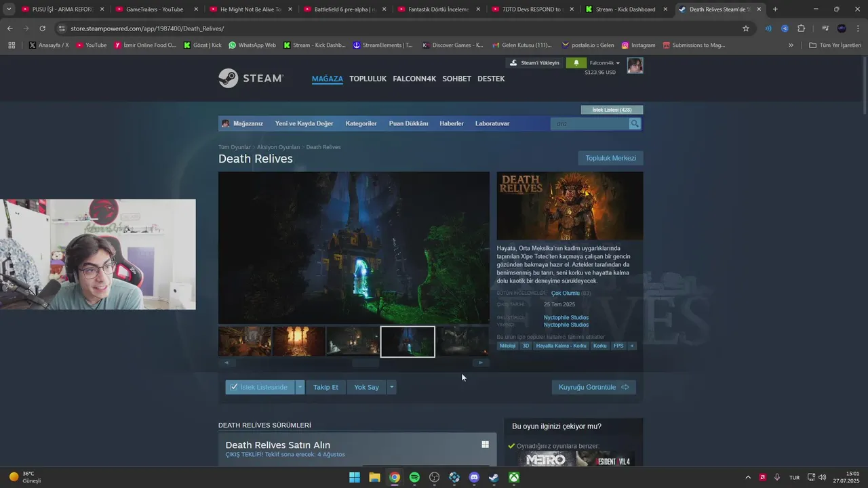This screenshot has height=488, width=868.
Task: Click the Aksiyon Oyunları breadcrumb link
Action: [278, 147]
